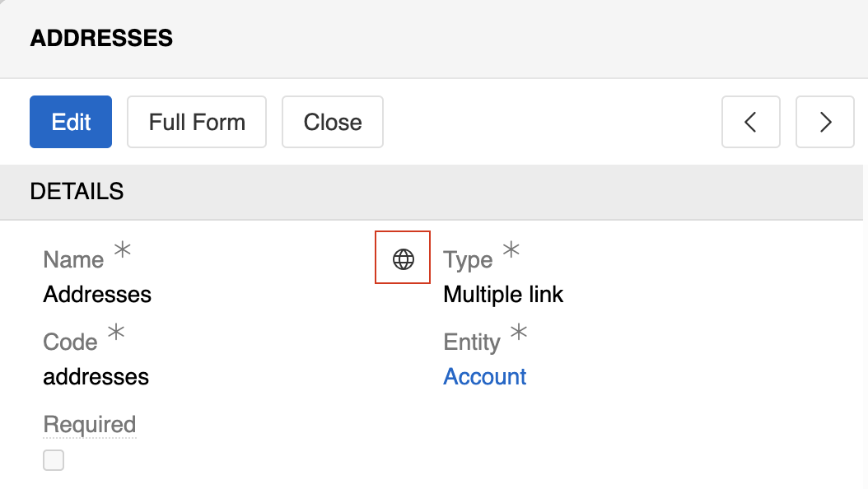Screen dimensions: 868x489
Task: Click the globe translation icon beside Name
Action: [403, 259]
